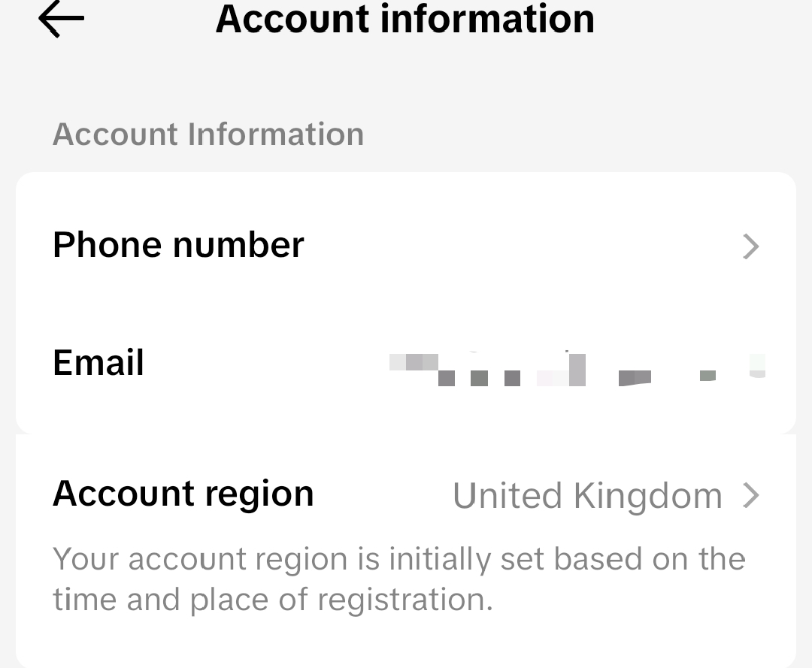Select the Phone number label

click(178, 245)
